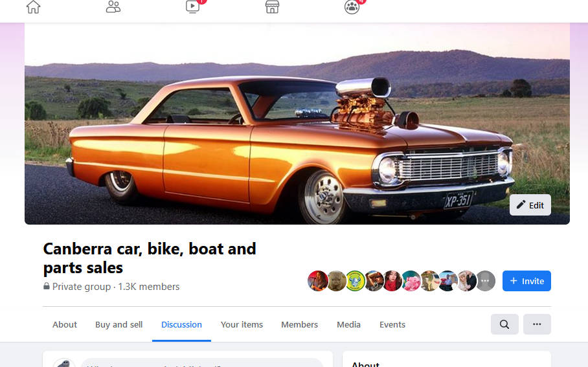
Task: Go to the Events tab
Action: [392, 324]
